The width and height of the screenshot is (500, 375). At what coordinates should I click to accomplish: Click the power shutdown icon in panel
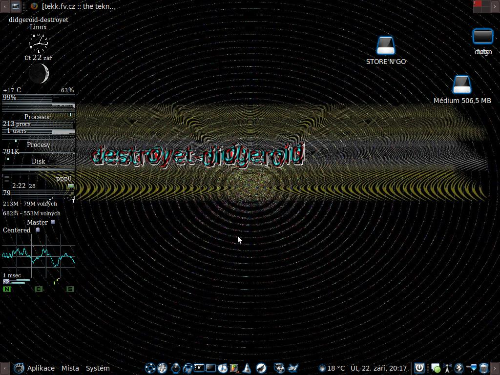(419, 368)
